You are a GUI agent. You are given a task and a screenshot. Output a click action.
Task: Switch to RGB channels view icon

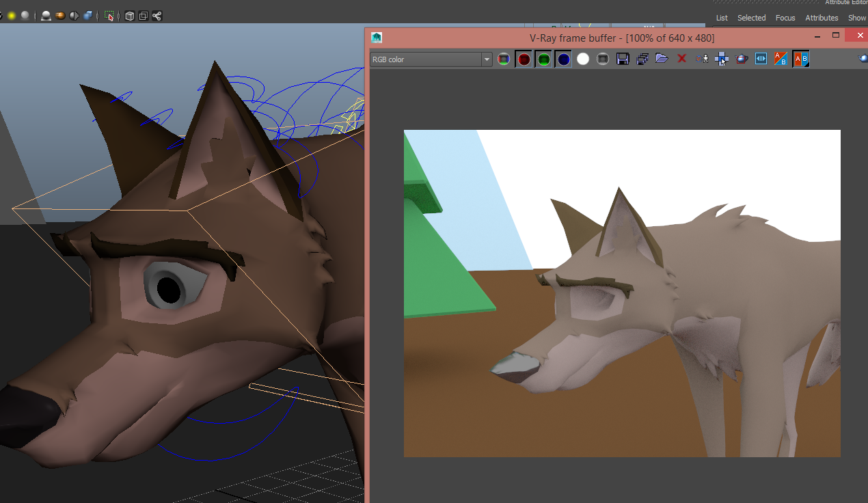[x=504, y=59]
